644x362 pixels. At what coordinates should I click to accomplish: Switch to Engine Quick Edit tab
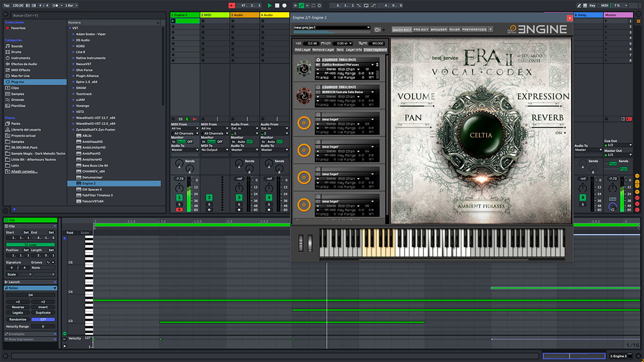point(402,29)
